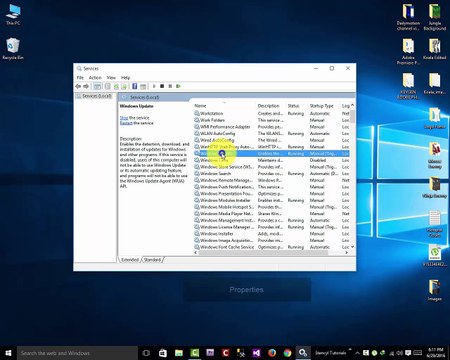Image resolution: width=450 pixels, height=360 pixels.
Task: Select the Windows Search service
Action: click(271, 174)
